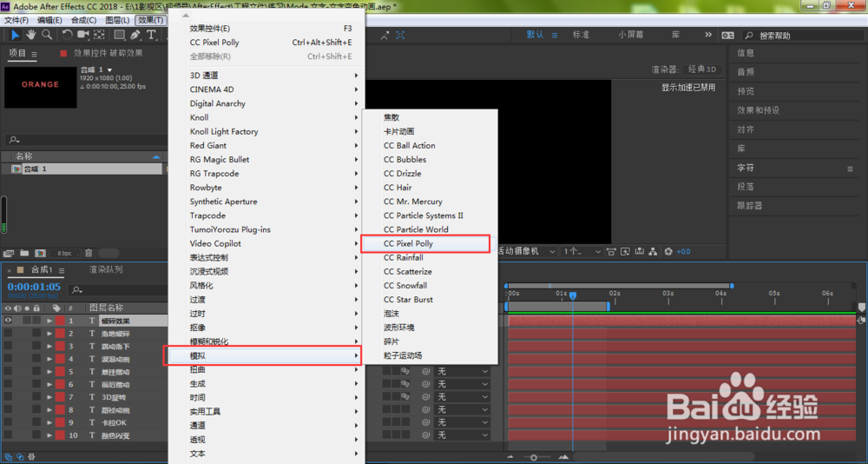Image resolution: width=868 pixels, height=464 pixels.
Task: Toggle eye visibility for layer 1 破碎效果
Action: pos(8,321)
